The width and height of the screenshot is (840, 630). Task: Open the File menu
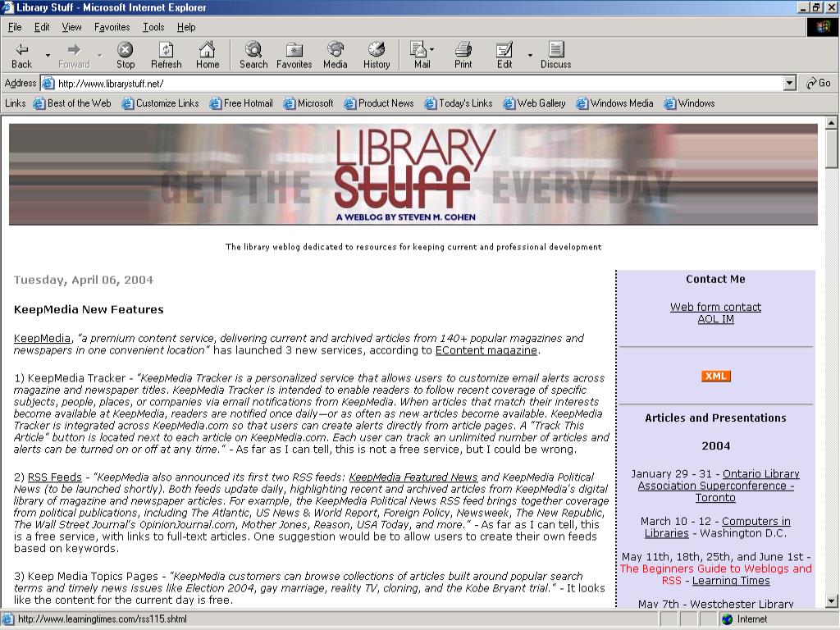(15, 27)
